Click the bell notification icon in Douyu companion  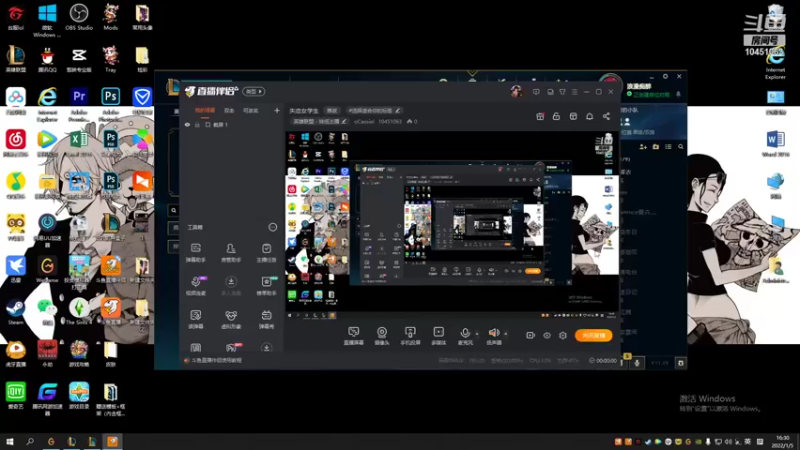[x=589, y=116]
